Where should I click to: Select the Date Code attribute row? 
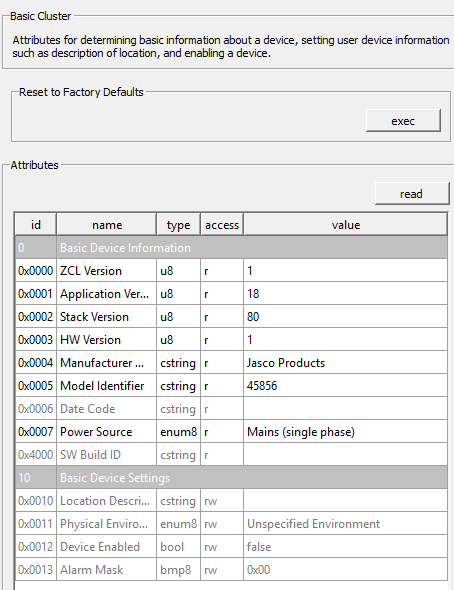click(x=231, y=409)
